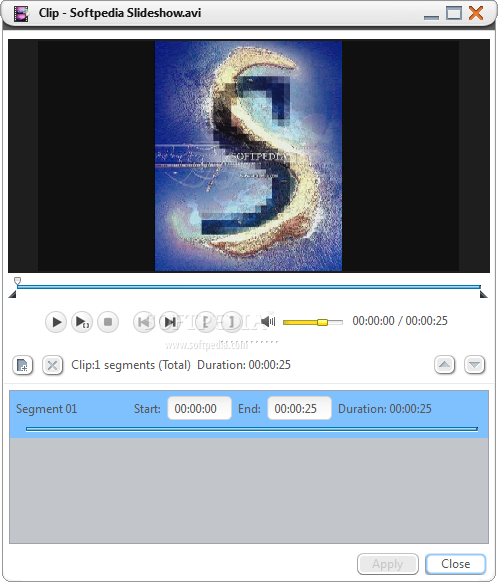Step to the previous frame
The height and width of the screenshot is (582, 498).
tap(144, 322)
